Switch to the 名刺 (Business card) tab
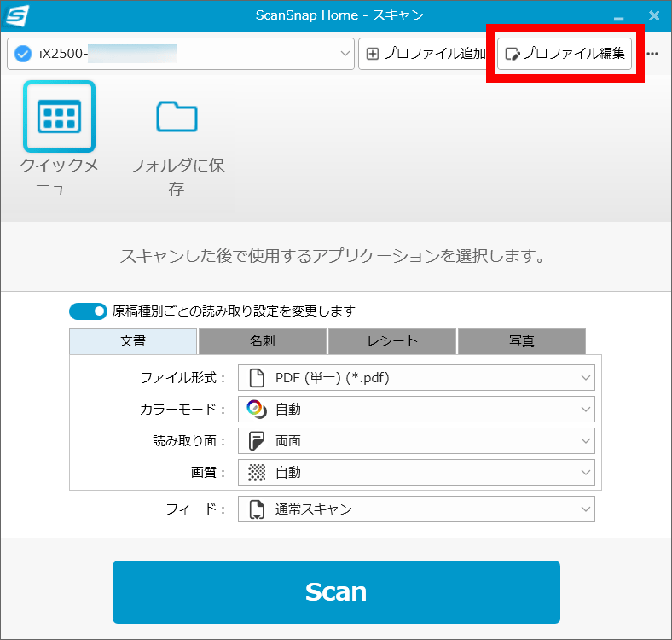 [263, 341]
